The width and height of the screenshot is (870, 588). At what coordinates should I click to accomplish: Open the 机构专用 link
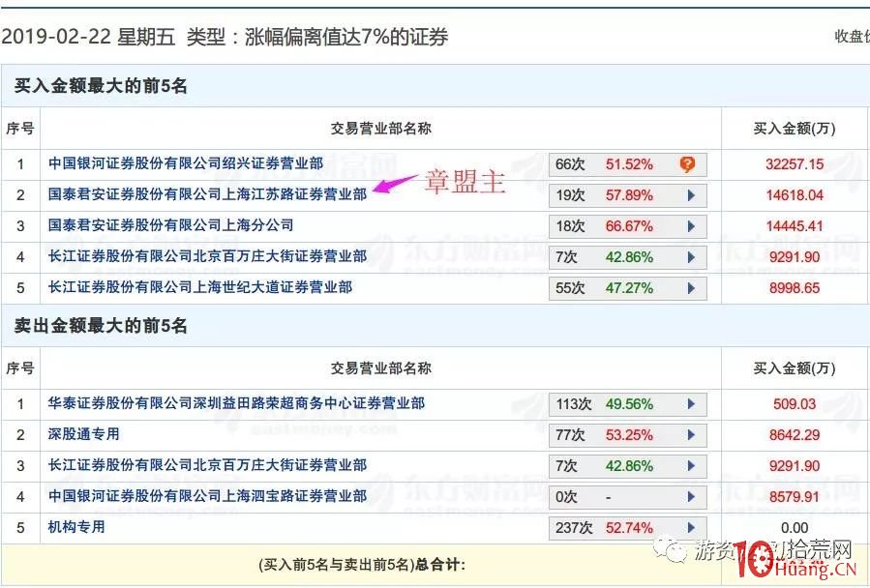tap(76, 527)
